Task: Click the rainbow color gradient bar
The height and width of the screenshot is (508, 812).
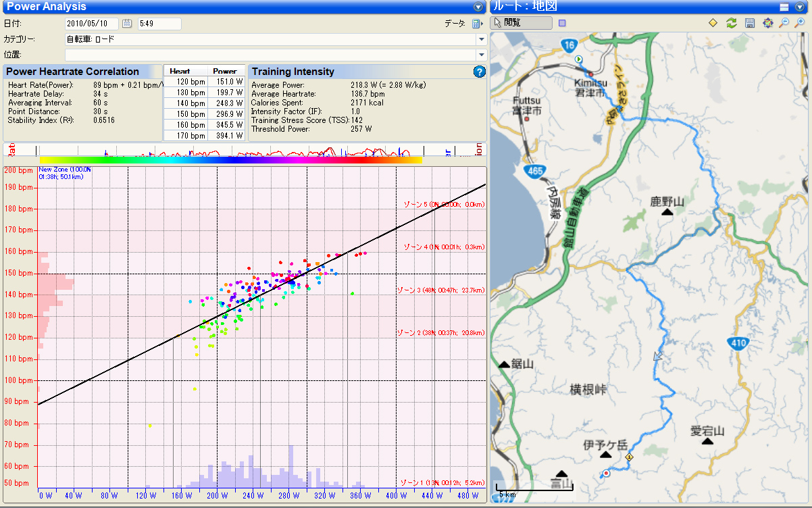Action: 231,160
